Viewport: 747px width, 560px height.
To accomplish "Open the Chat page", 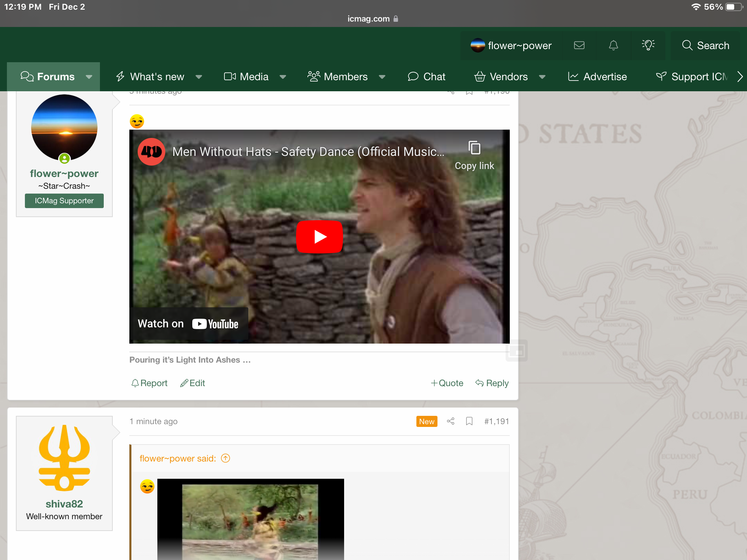I will [x=426, y=76].
